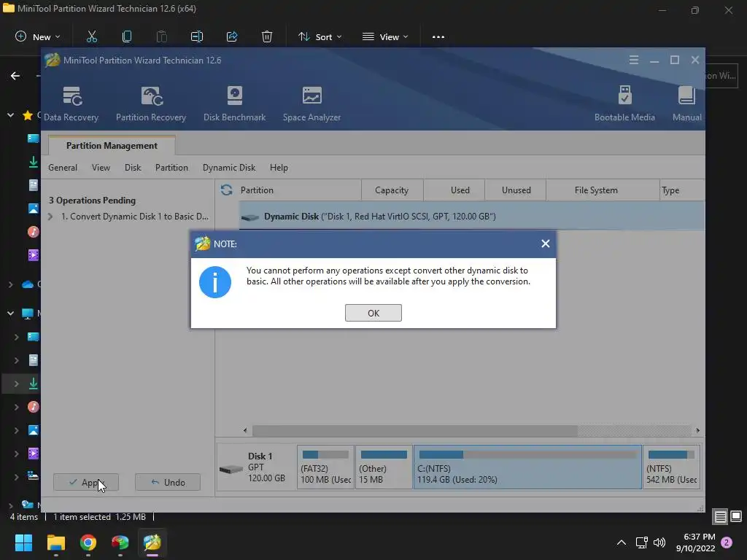Open See more ellipsis in File Explorer
747x560 pixels.
438,36
